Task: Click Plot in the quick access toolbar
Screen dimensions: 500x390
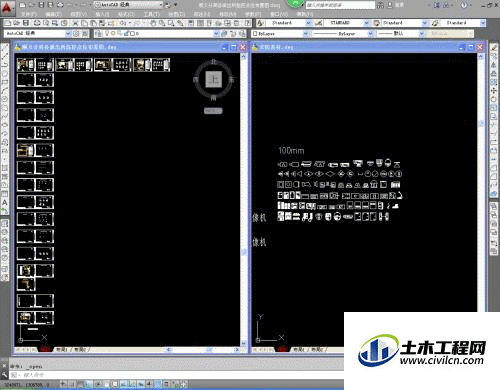Action: 61,5
